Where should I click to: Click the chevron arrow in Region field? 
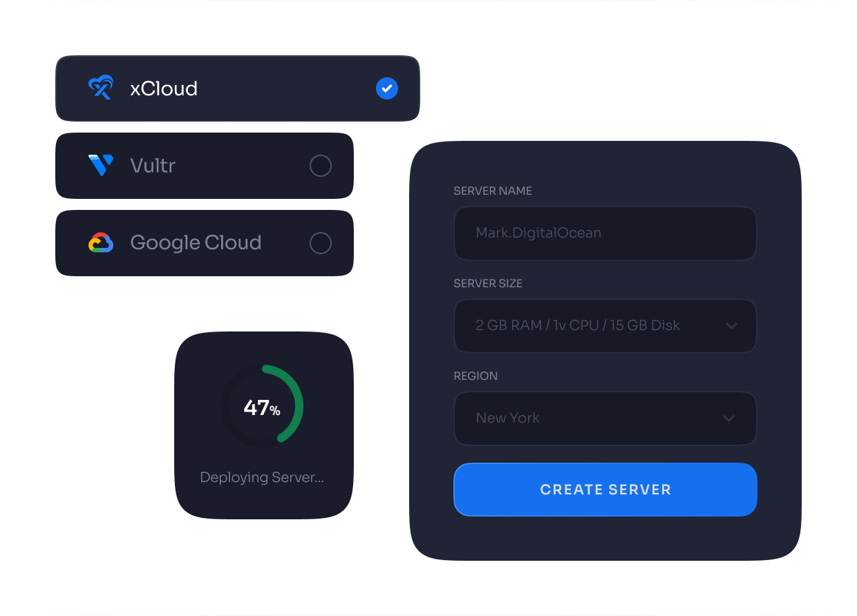[x=728, y=418]
